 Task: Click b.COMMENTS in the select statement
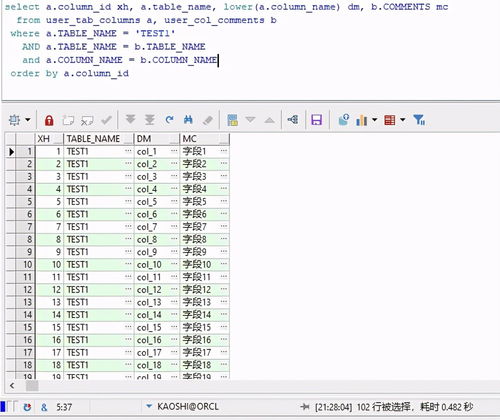click(x=401, y=7)
